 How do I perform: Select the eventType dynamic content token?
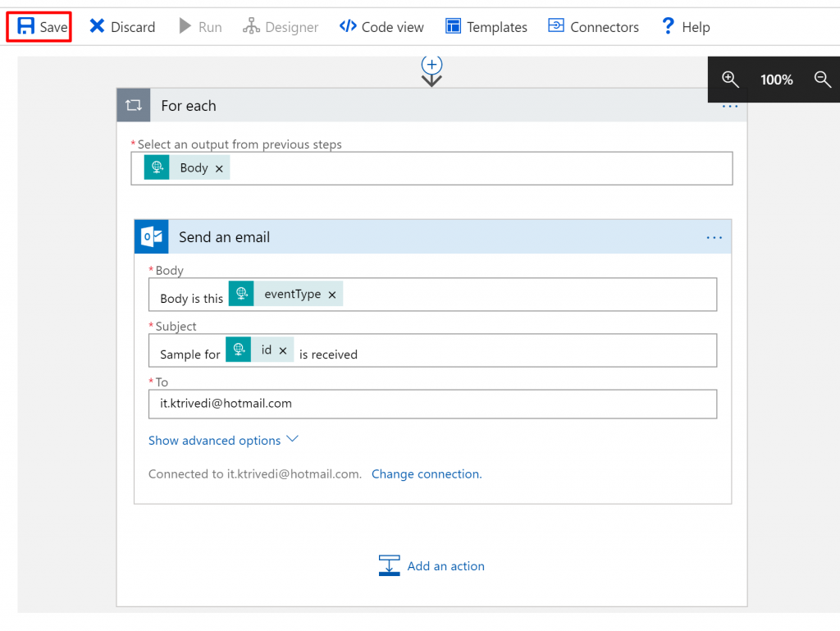pos(285,294)
